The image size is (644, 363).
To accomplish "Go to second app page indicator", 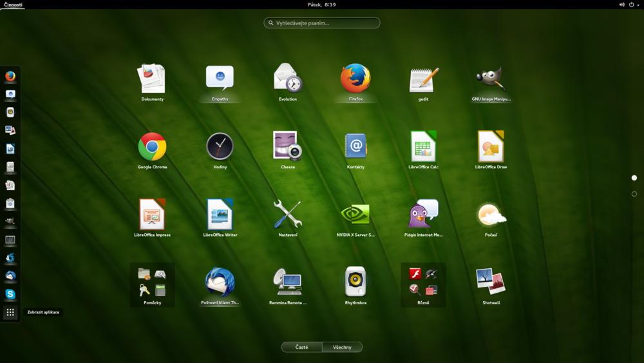I will coord(634,194).
